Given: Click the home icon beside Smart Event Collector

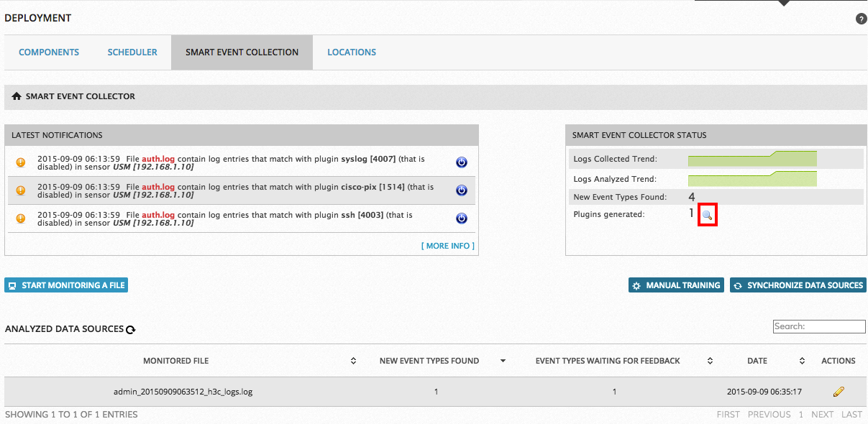Looking at the screenshot, I should click(17, 96).
